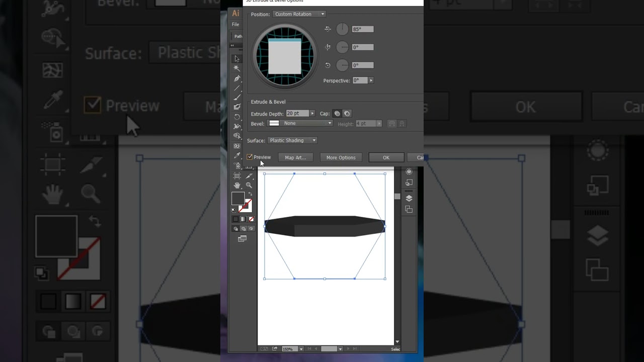Open the File menu

235,25
